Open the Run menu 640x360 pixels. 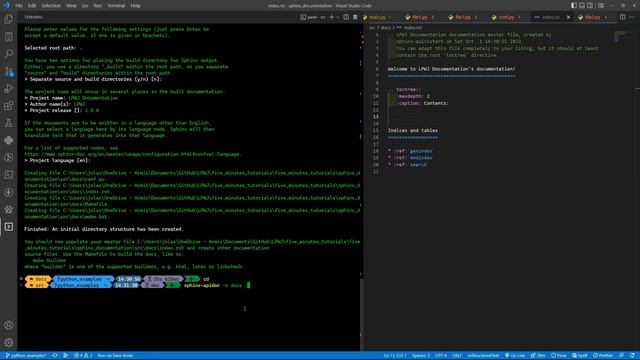(98, 6)
